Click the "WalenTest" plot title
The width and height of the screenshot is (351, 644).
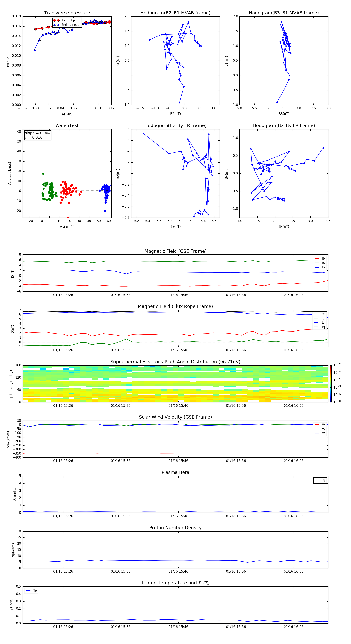(x=67, y=125)
